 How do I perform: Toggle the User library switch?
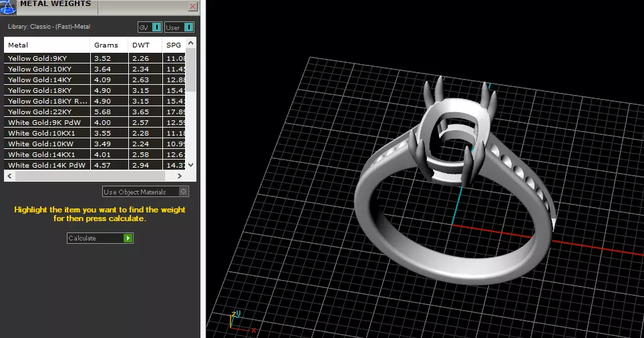point(179,27)
